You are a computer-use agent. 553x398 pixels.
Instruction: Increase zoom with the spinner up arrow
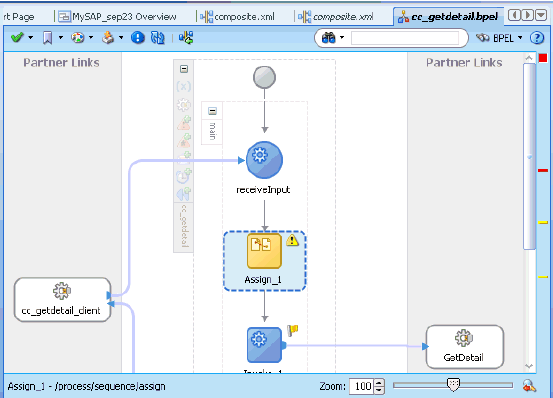(x=379, y=383)
